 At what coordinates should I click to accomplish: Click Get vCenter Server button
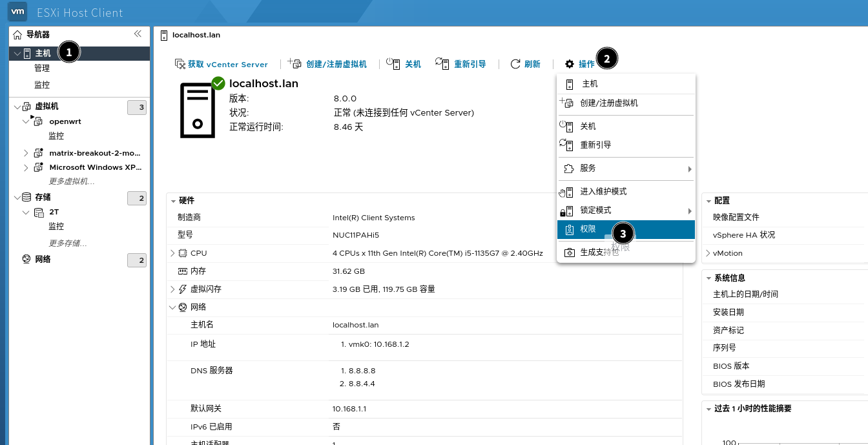pos(221,64)
